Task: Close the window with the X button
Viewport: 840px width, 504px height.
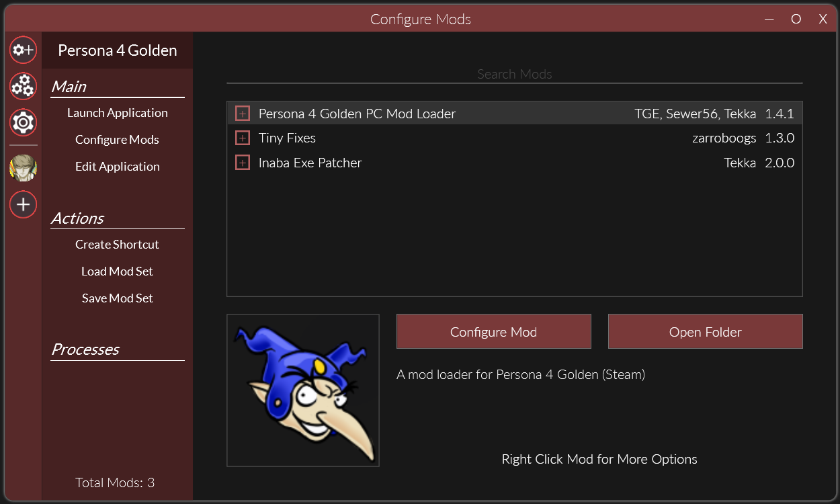Action: (x=823, y=19)
